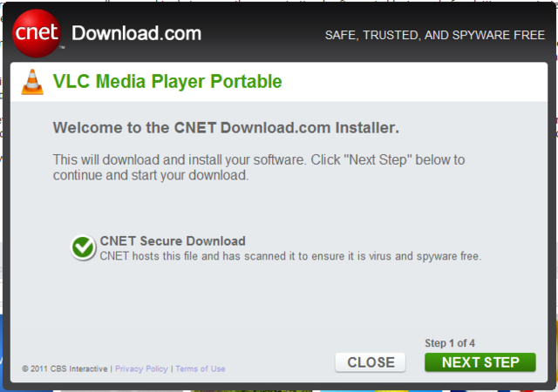This screenshot has width=558, height=392.
Task: Click the VLC Media Player Portable title
Action: pyautogui.click(x=167, y=83)
